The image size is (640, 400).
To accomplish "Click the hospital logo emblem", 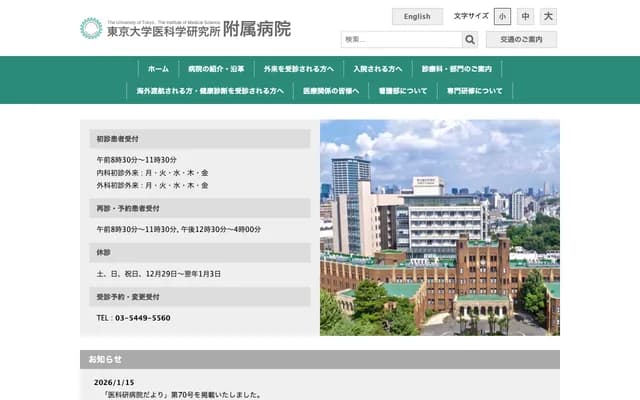I will point(91,28).
